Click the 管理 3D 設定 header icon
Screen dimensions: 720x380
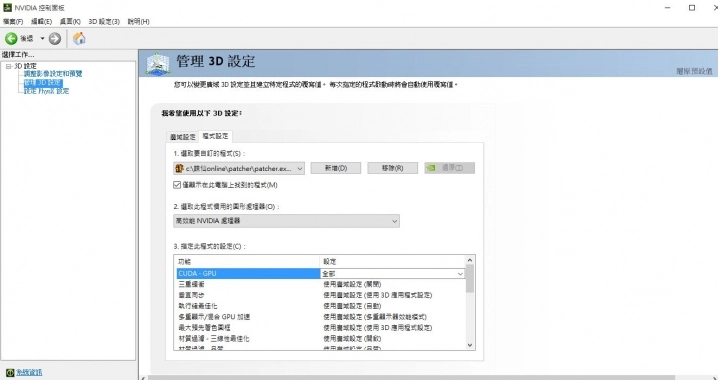coord(158,64)
